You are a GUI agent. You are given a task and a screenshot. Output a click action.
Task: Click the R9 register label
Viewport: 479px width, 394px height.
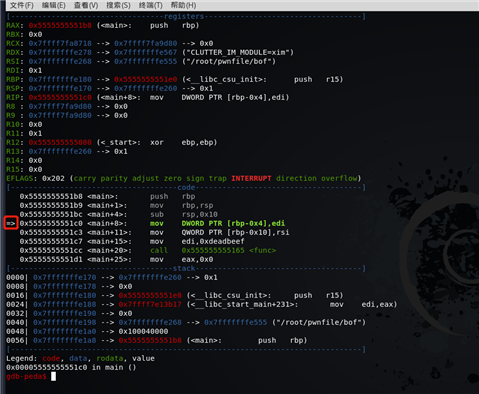tap(11, 116)
